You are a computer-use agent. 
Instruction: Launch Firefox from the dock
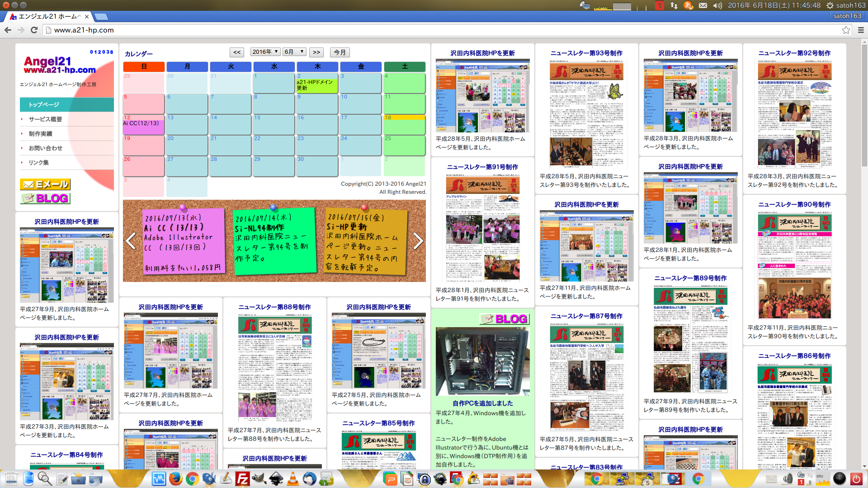coord(175,479)
